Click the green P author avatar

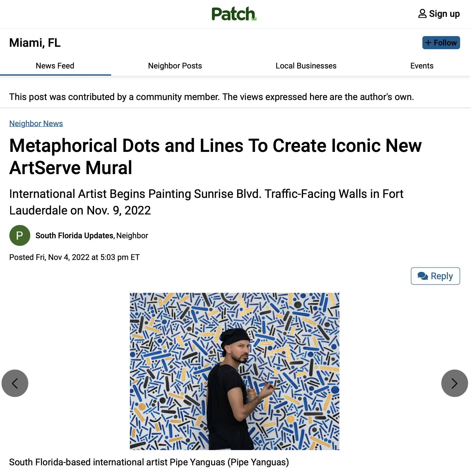(20, 236)
